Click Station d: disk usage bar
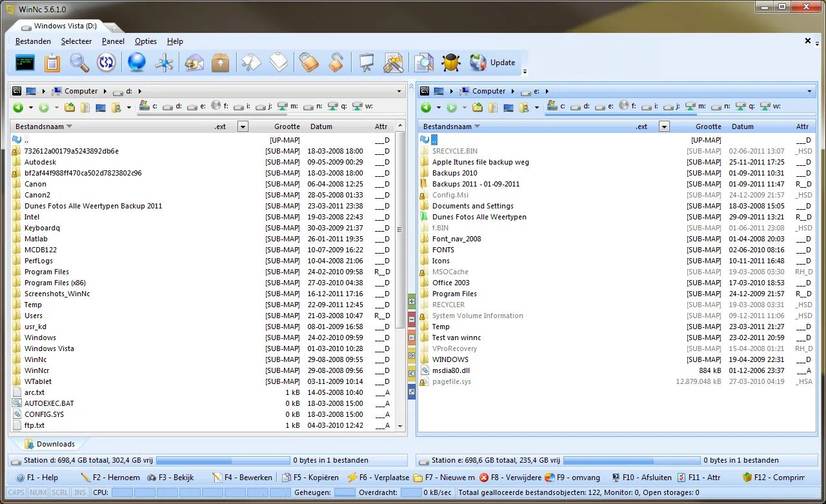This screenshot has width=826, height=504. (223, 460)
